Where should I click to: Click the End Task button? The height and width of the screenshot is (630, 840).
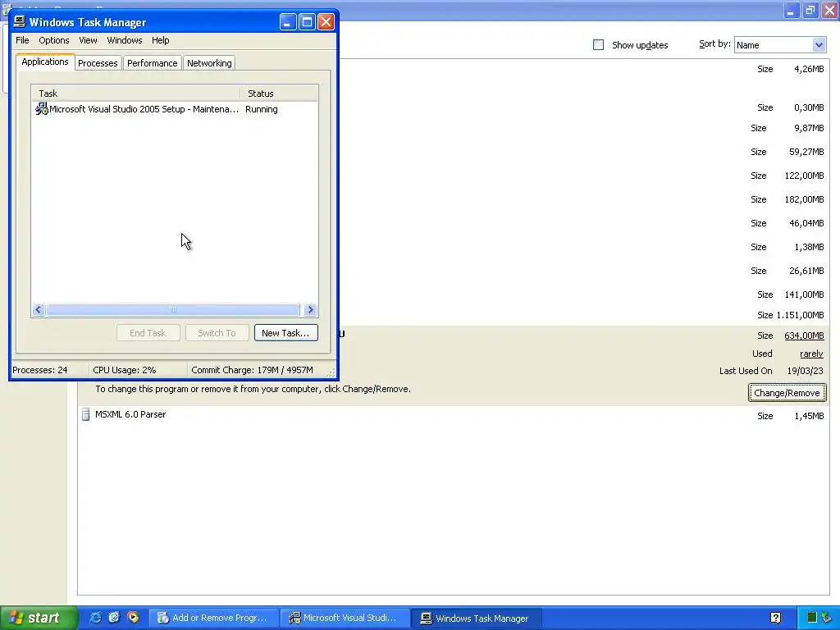click(148, 333)
